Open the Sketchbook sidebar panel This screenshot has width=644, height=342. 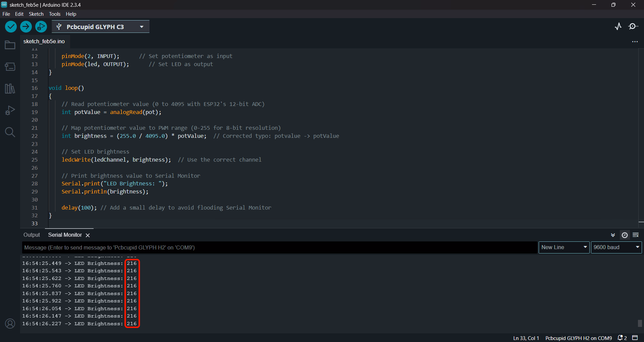(x=10, y=45)
